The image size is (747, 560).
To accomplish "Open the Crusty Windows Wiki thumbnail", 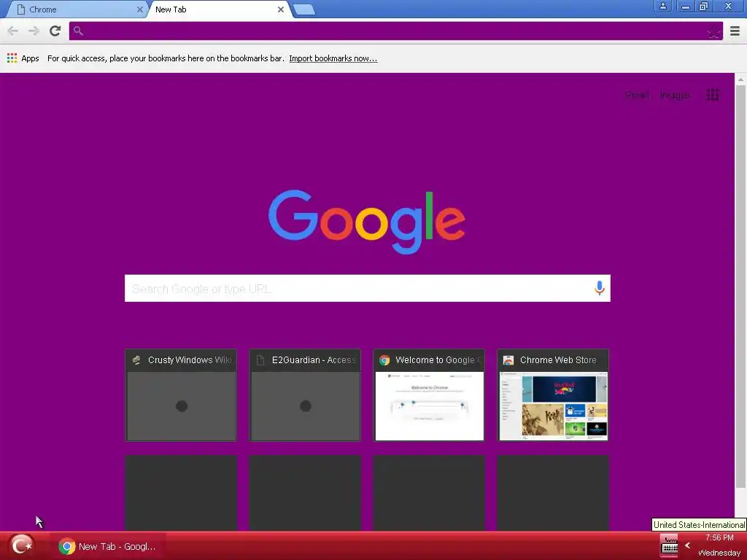I will tap(181, 395).
